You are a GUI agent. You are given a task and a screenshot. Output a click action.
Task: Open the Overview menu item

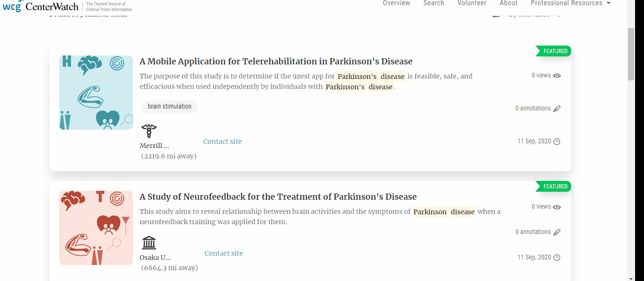(x=396, y=3)
